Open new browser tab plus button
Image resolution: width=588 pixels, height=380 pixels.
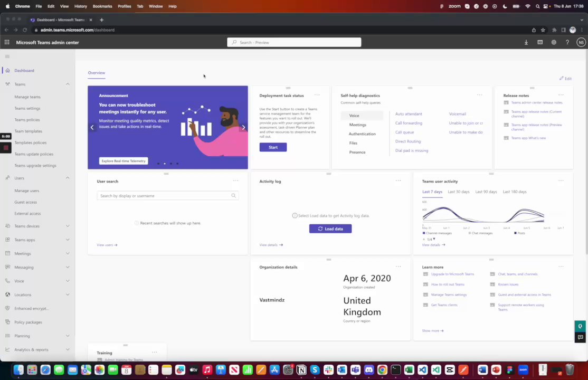pyautogui.click(x=102, y=20)
